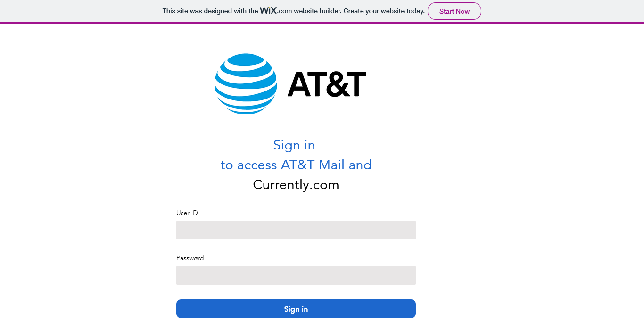The height and width of the screenshot is (322, 644).
Task: Click "This site was designed with the" banner text
Action: coord(210,11)
